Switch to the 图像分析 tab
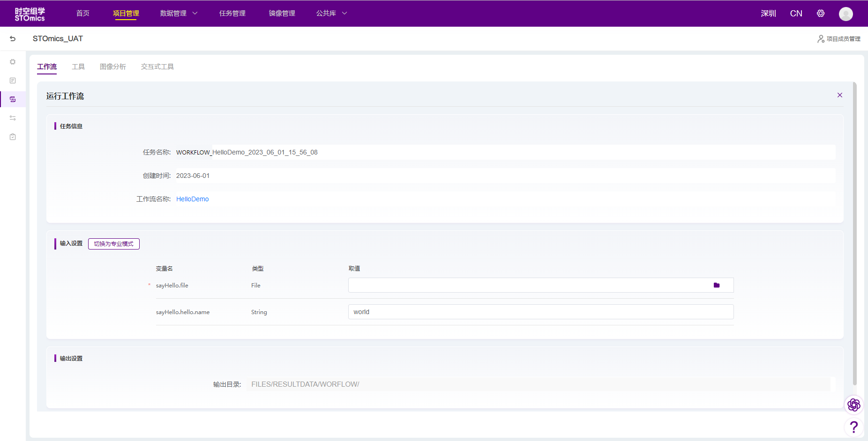The image size is (868, 441). tap(112, 66)
